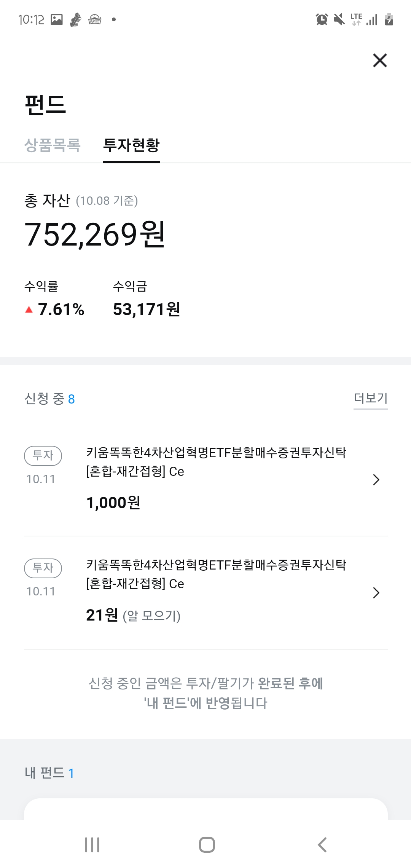This screenshot has width=411, height=868.
Task: Tap the 신청 중 8 section header
Action: [x=49, y=399]
